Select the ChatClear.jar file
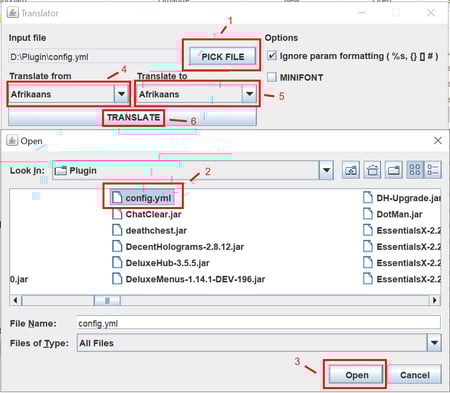This screenshot has height=393, width=450. click(x=147, y=214)
